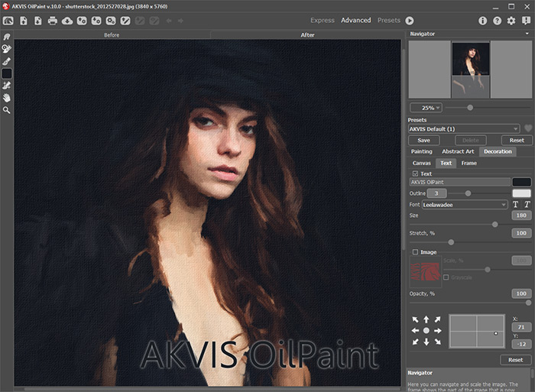Select the Hand pan tool
Viewport: 535px width, 392px height.
[x=6, y=98]
